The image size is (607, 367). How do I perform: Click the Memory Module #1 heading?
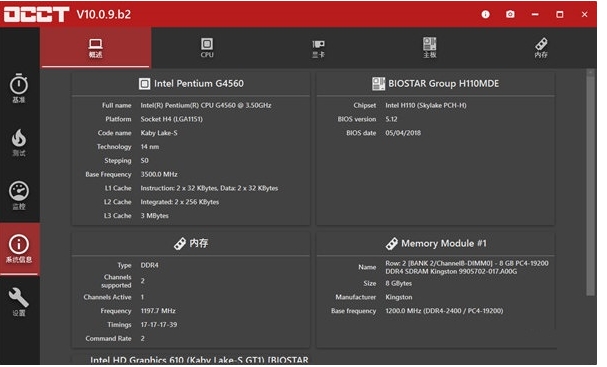point(444,244)
